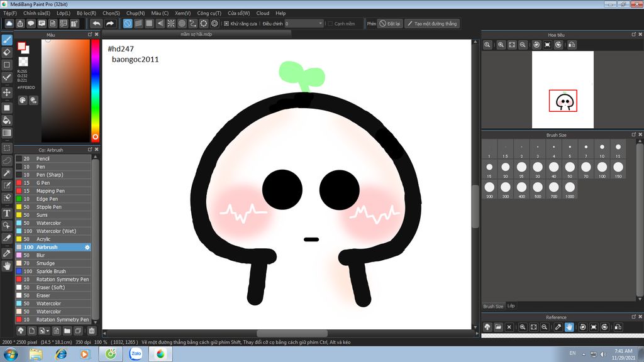
Task: Select the Gradient tool
Action: [7, 133]
